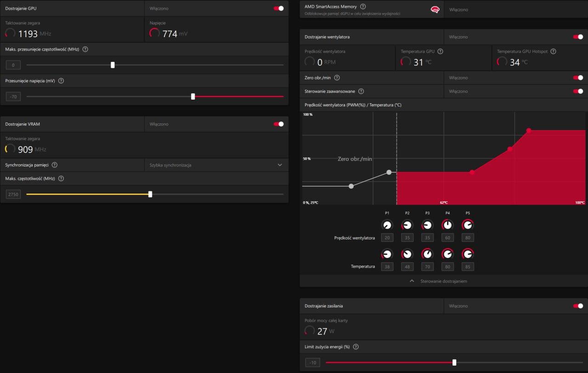Image resolution: width=588 pixels, height=373 pixels.
Task: Click help icon beside Synchronizacja pamięci
Action: [x=55, y=165]
